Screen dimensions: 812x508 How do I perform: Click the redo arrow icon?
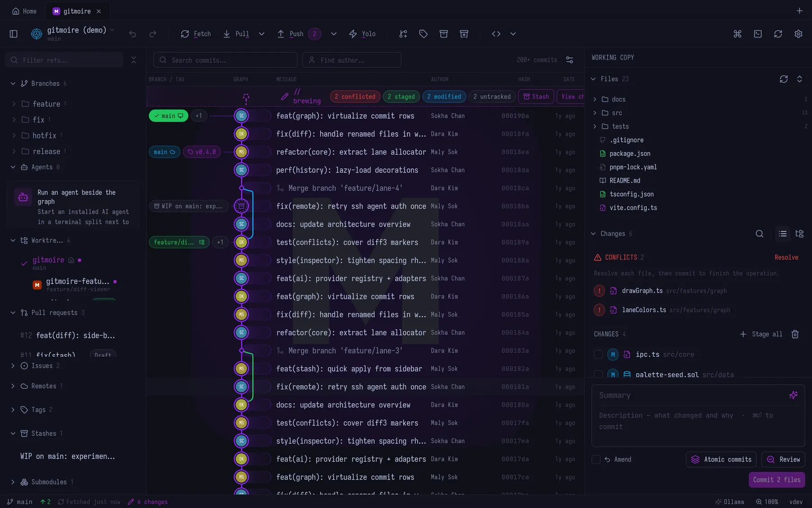(x=153, y=34)
